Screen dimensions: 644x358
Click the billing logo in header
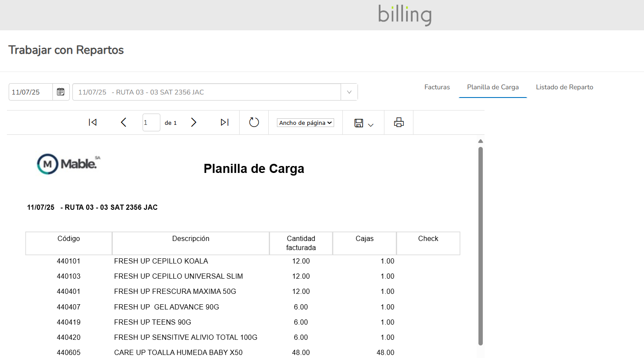[x=405, y=15]
